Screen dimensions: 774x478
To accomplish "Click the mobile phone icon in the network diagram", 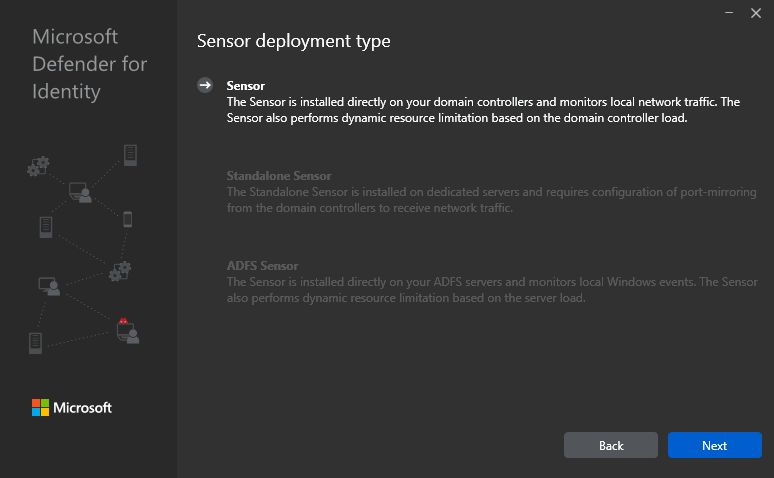I will pos(127,219).
